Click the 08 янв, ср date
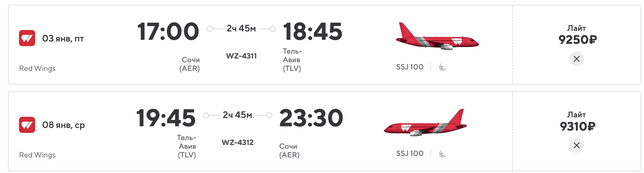644x173 pixels. tap(64, 125)
